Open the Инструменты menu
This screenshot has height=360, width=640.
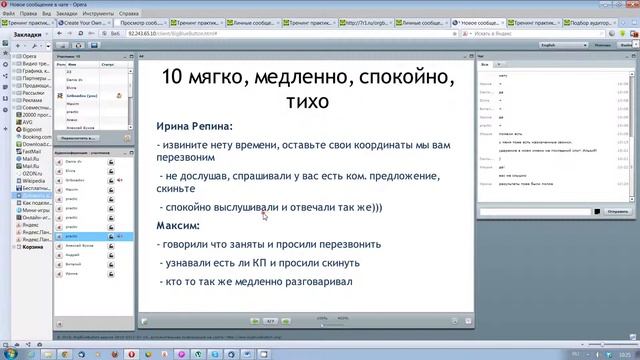[x=98, y=13]
